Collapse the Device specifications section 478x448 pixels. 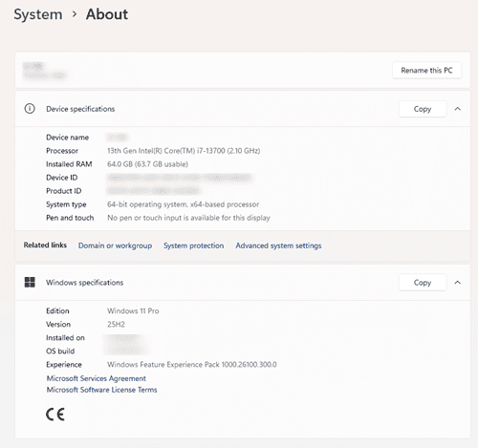(458, 109)
